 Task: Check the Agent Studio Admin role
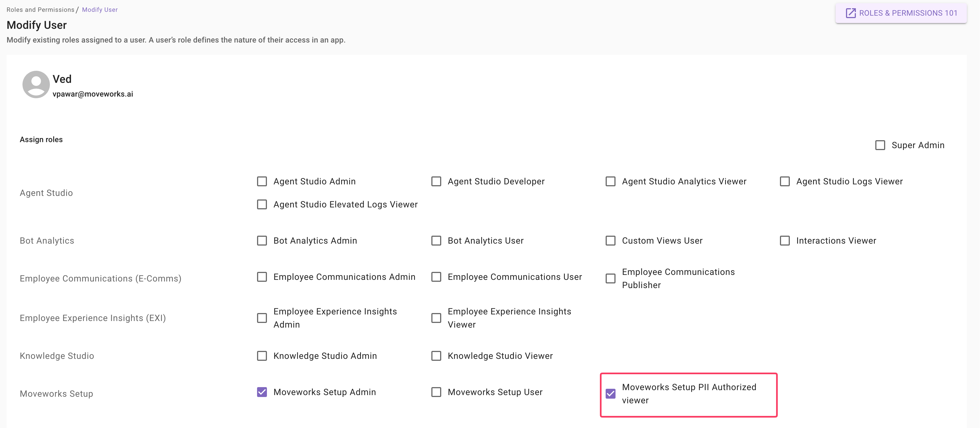(262, 181)
